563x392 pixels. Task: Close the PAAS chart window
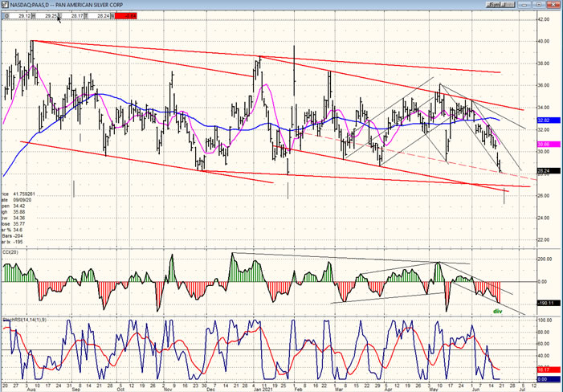tap(553, 5)
